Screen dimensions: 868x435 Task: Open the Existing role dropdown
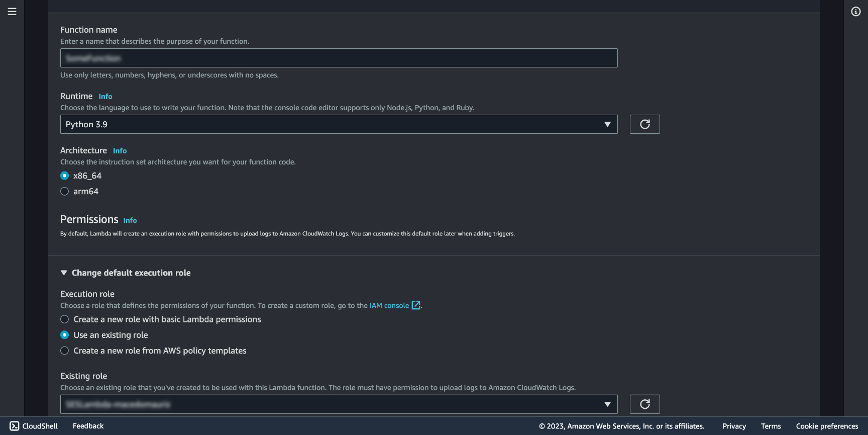339,404
